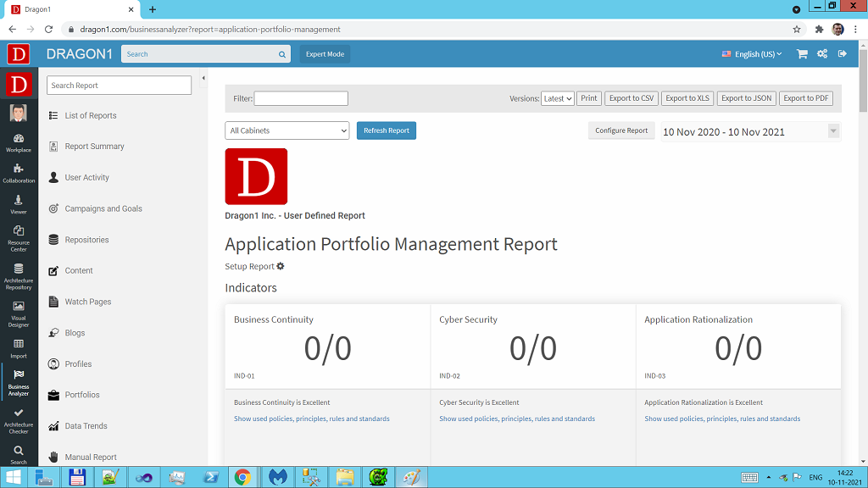Viewport: 868px width, 488px height.
Task: Open the Architecture Repository
Action: 18,277
